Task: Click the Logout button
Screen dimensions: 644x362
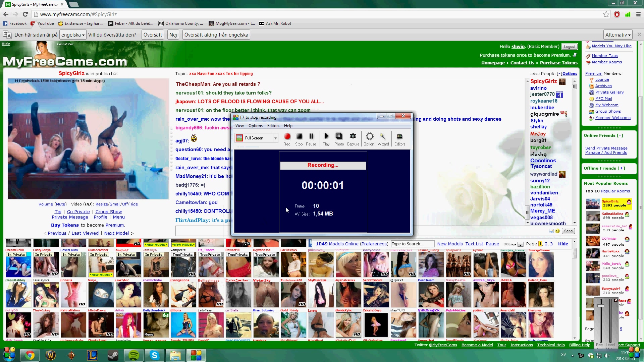Action: point(569,47)
